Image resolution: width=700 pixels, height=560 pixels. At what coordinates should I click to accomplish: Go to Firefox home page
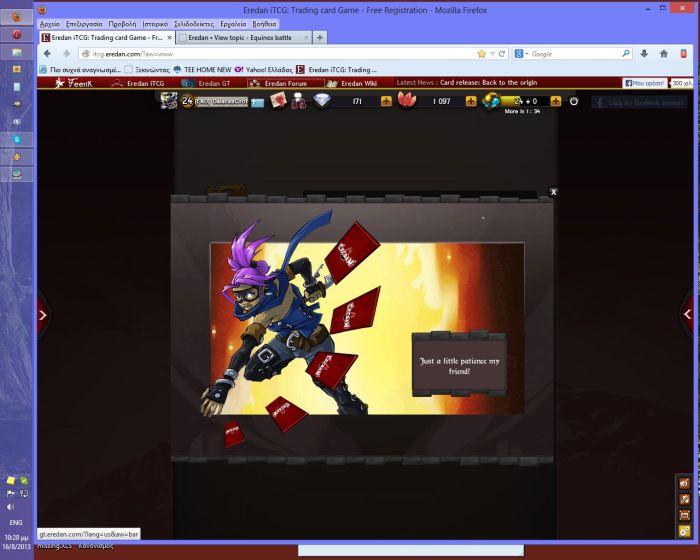664,54
